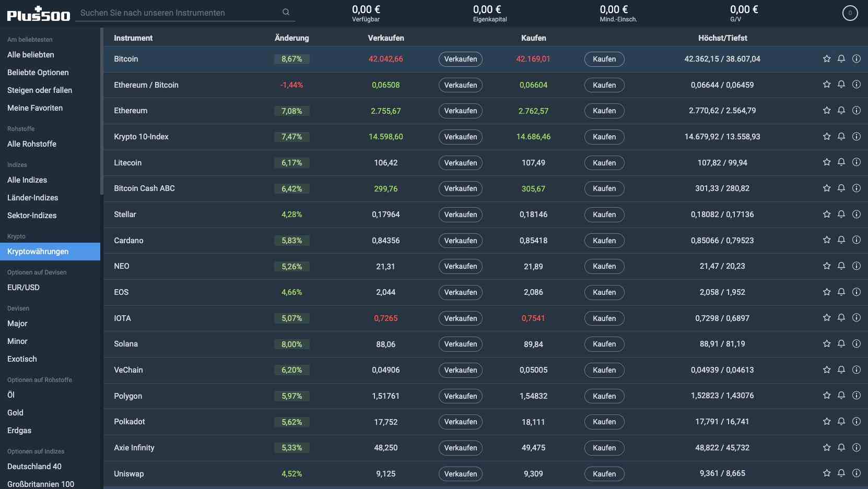Open Alle Rohstoffe category
Screen dimensions: 868x489
point(32,144)
